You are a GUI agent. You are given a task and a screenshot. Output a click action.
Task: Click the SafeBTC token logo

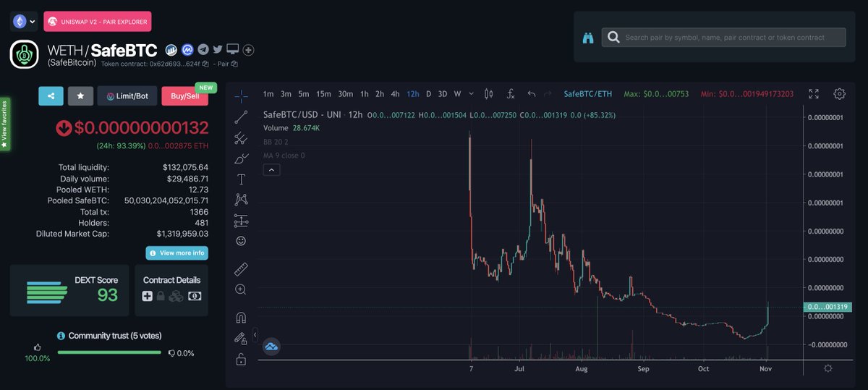(x=25, y=55)
